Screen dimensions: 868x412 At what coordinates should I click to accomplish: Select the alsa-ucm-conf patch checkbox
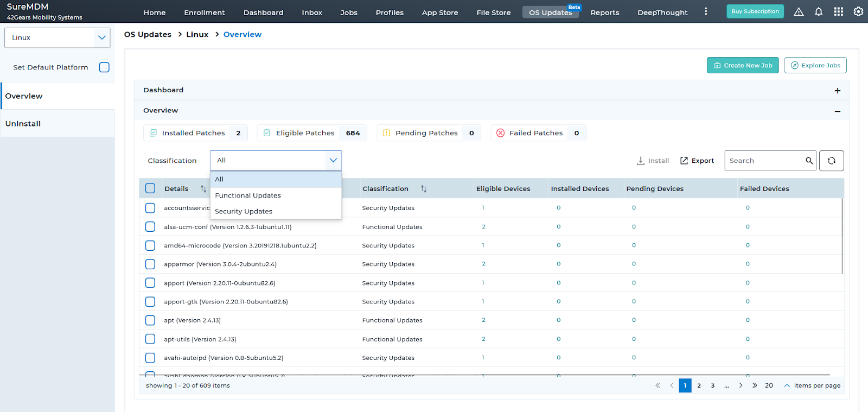[150, 227]
